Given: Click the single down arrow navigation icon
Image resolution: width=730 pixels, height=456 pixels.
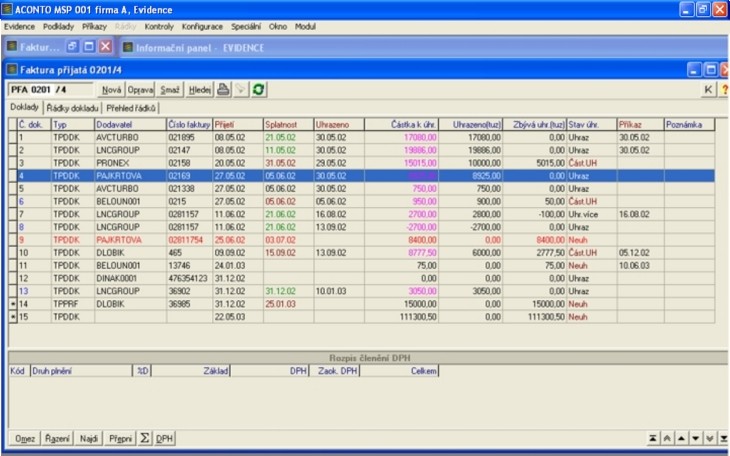Looking at the screenshot, I should 695,438.
